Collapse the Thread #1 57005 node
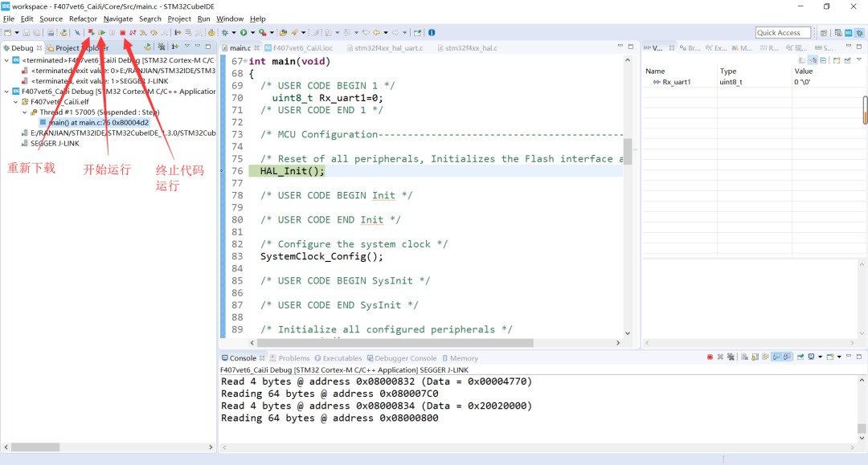The height and width of the screenshot is (465, 868). 24,112
